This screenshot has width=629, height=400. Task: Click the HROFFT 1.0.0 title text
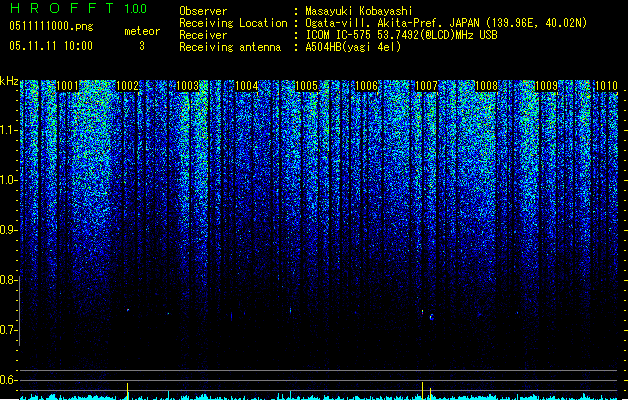(78, 8)
